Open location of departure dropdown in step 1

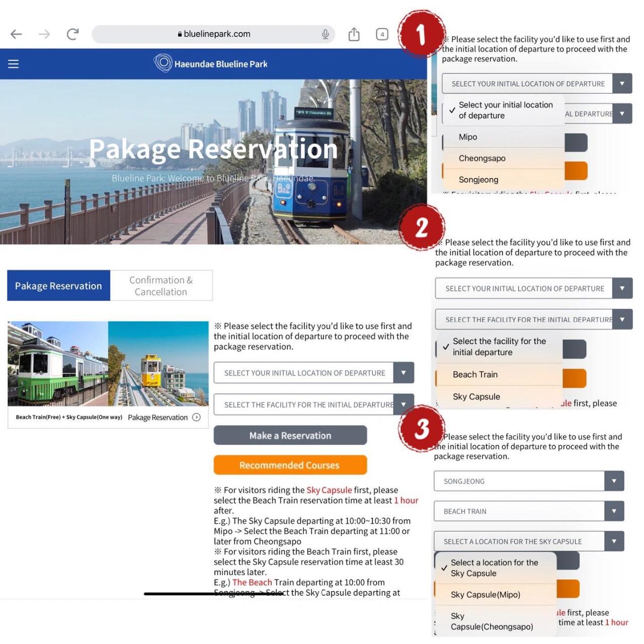point(537,84)
